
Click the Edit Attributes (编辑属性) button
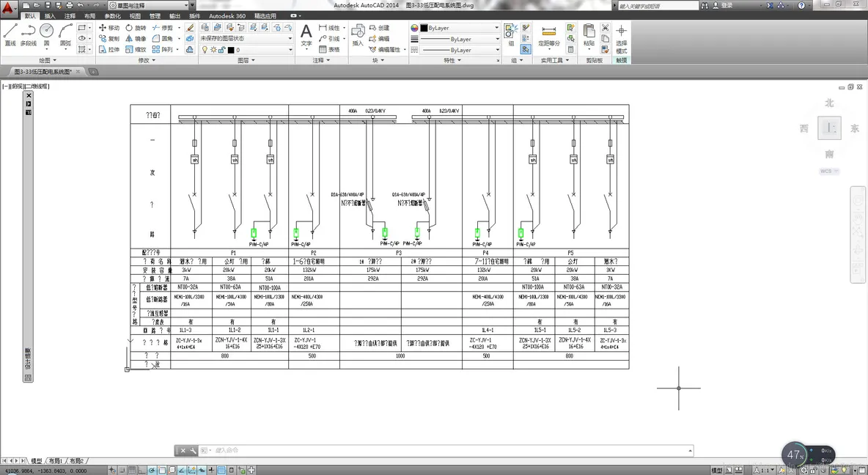[385, 49]
